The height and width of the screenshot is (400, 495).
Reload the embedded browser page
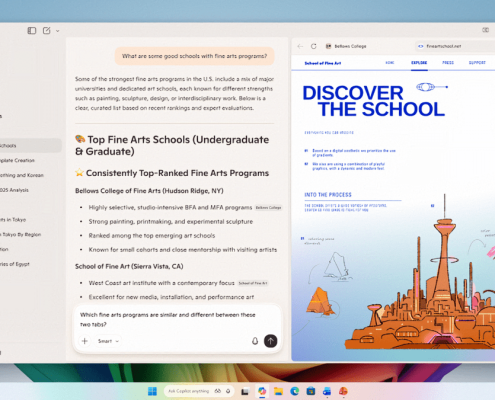pos(314,46)
